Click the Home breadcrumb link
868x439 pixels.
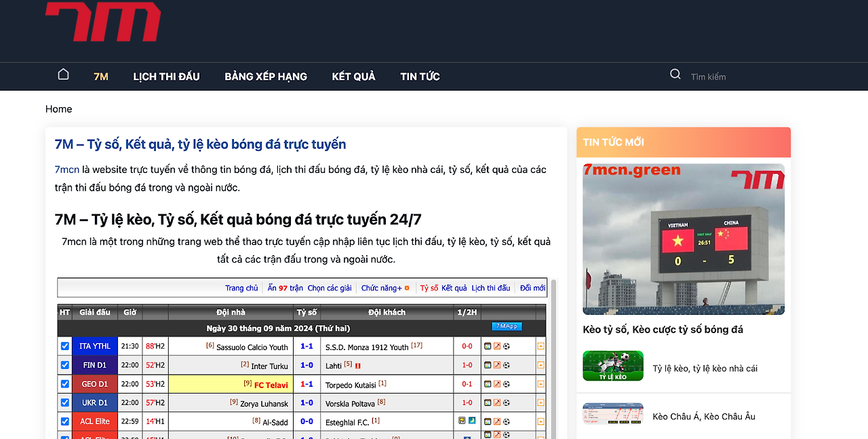tap(59, 109)
